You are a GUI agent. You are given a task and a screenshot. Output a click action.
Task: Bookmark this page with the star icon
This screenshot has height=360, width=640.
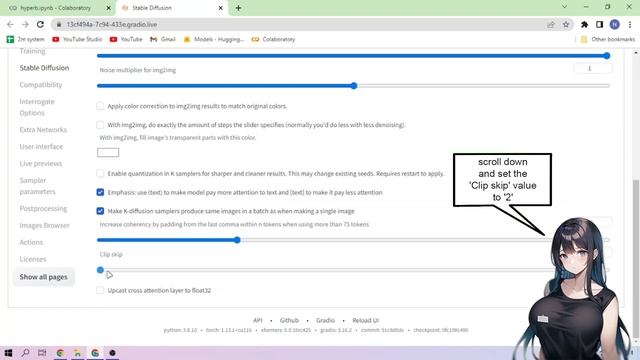pyautogui.click(x=566, y=24)
